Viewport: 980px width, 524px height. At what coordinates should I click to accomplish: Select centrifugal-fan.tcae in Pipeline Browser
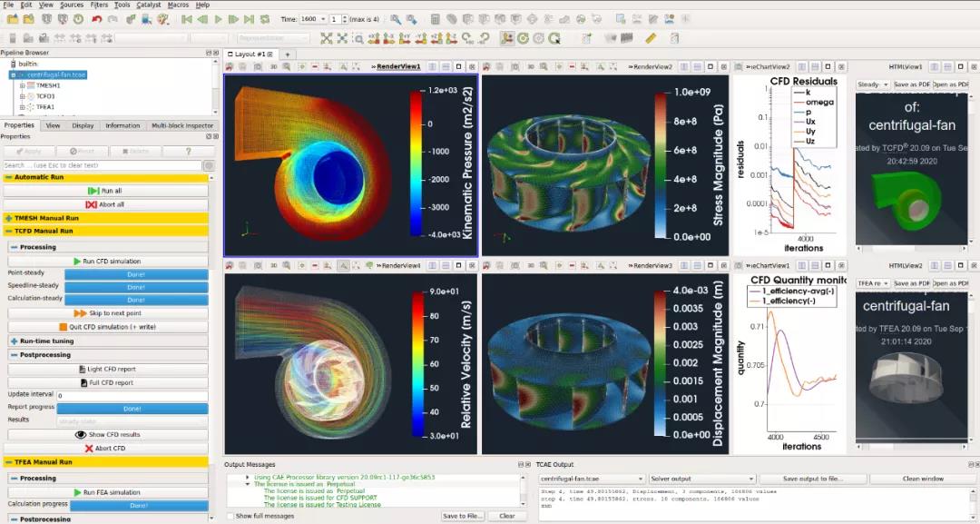coord(55,75)
